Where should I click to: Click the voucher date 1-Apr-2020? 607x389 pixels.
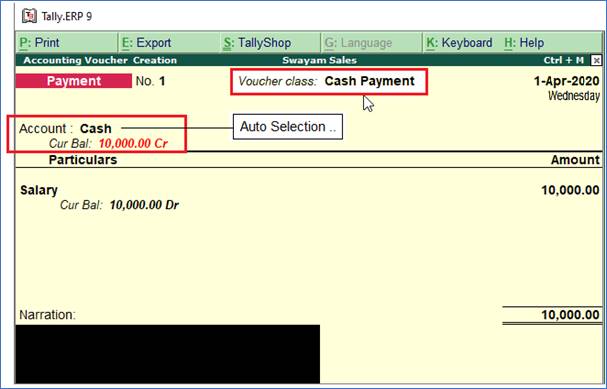click(567, 81)
